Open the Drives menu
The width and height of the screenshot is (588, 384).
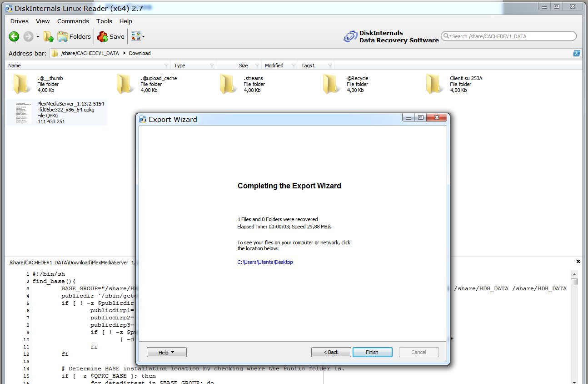click(20, 21)
